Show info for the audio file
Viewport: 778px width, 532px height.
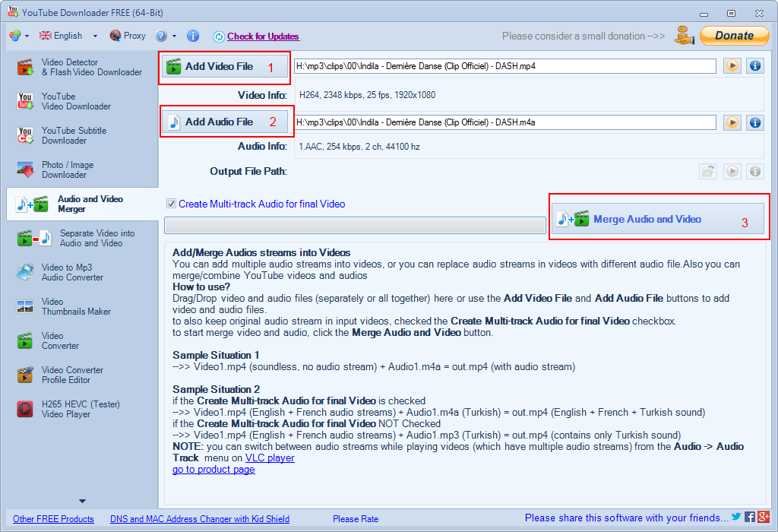[755, 122]
